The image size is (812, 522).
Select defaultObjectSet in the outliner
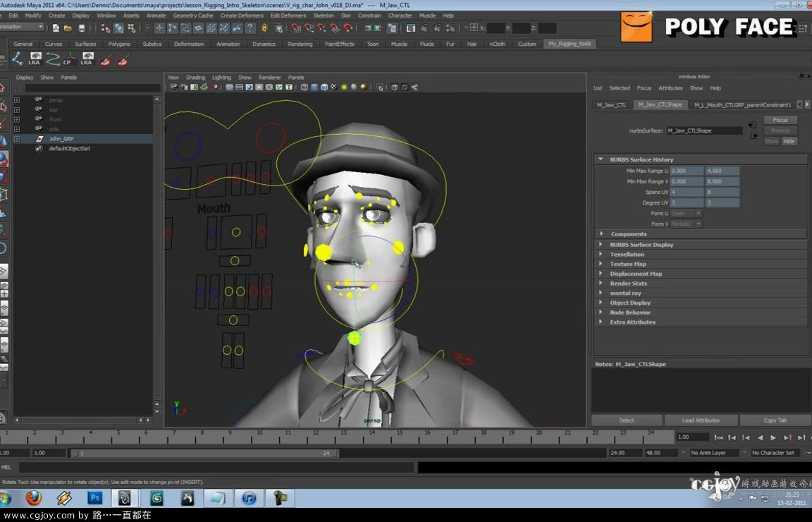click(69, 149)
